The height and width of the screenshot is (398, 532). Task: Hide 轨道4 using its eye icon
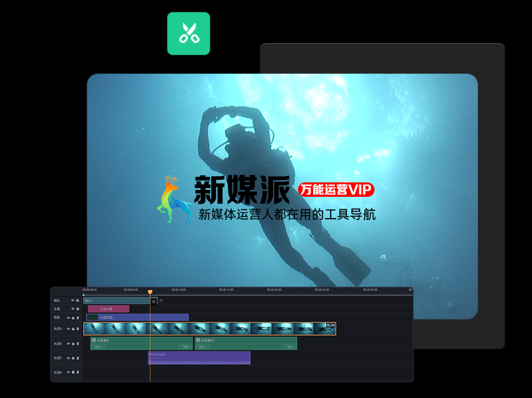(x=68, y=343)
